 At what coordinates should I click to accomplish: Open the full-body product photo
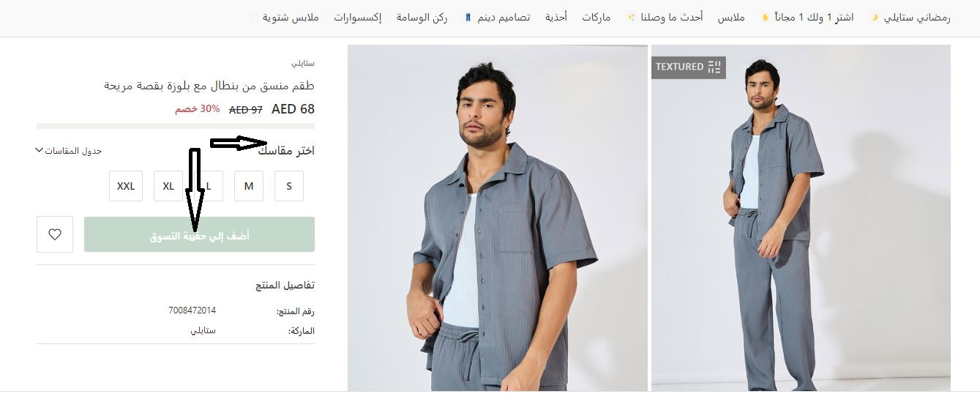click(801, 218)
